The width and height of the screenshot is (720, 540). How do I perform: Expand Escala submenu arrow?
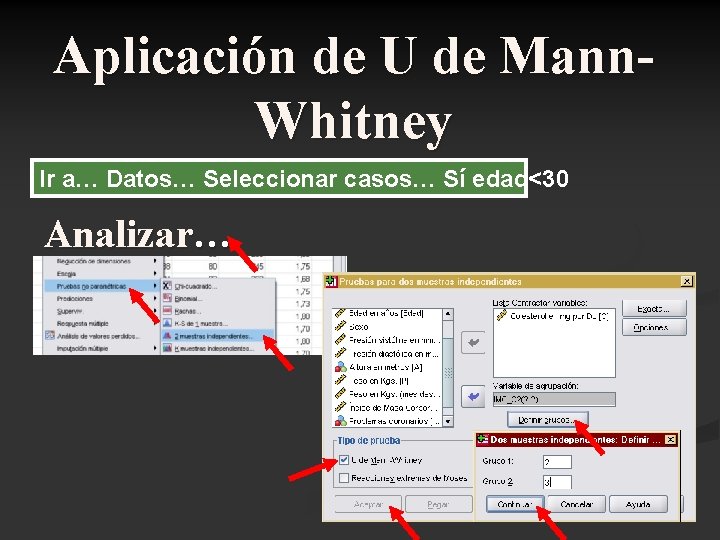tap(155, 274)
